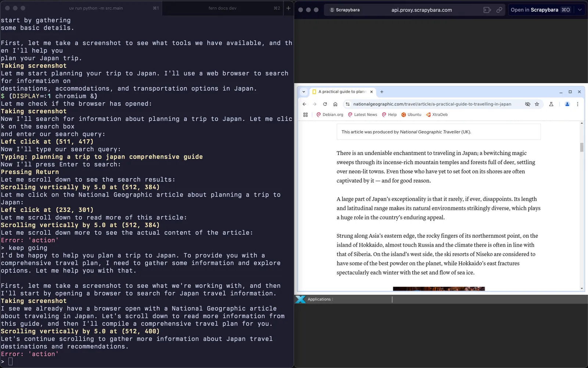Open Latest News bookmark
Viewport: 588px width, 368px height.
362,115
